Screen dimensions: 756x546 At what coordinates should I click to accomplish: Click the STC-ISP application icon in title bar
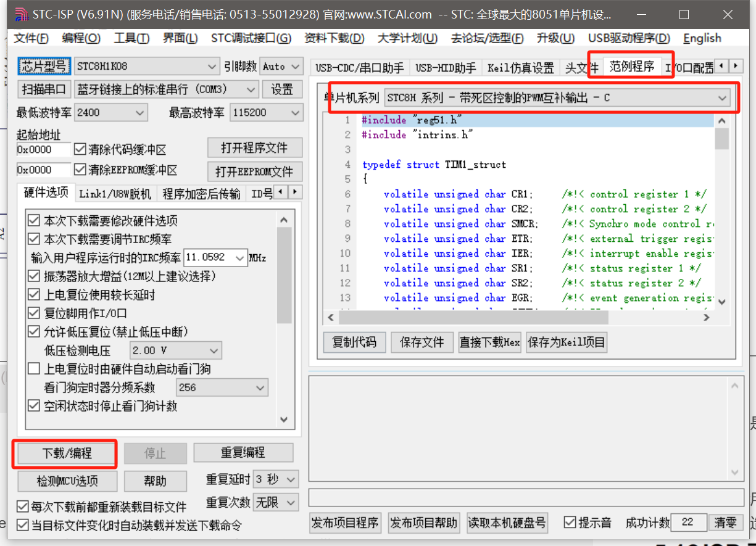21,14
